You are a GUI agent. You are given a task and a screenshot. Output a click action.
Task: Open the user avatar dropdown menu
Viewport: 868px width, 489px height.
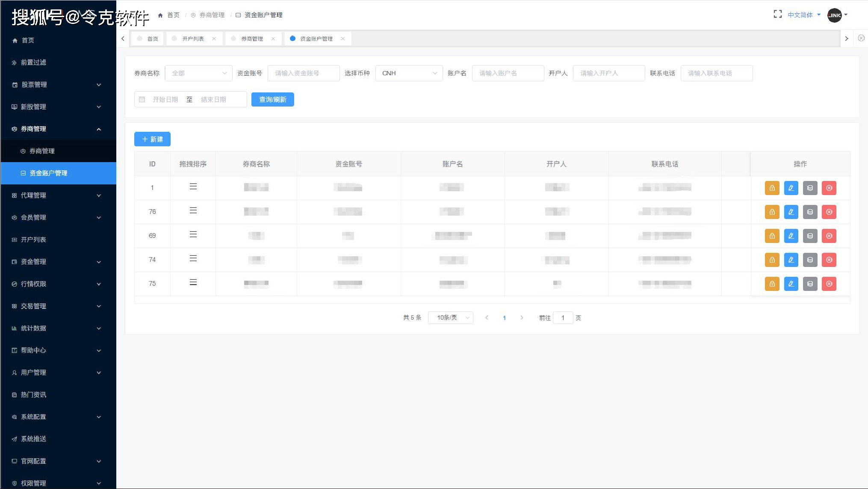tap(837, 15)
